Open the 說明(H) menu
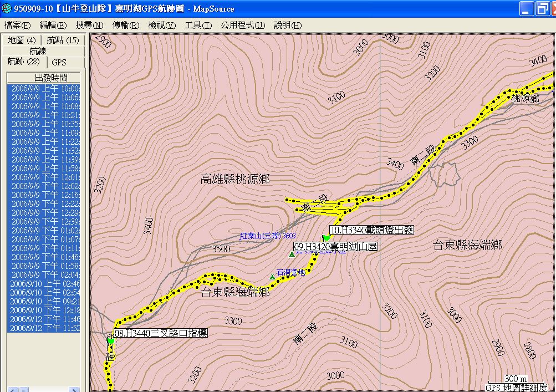 [288, 25]
